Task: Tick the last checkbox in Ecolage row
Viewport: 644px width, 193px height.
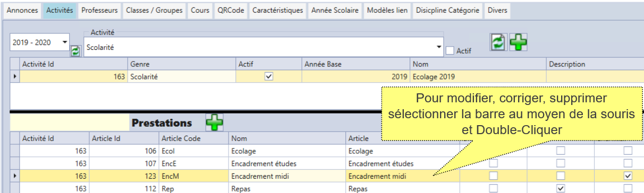Action: (x=628, y=151)
